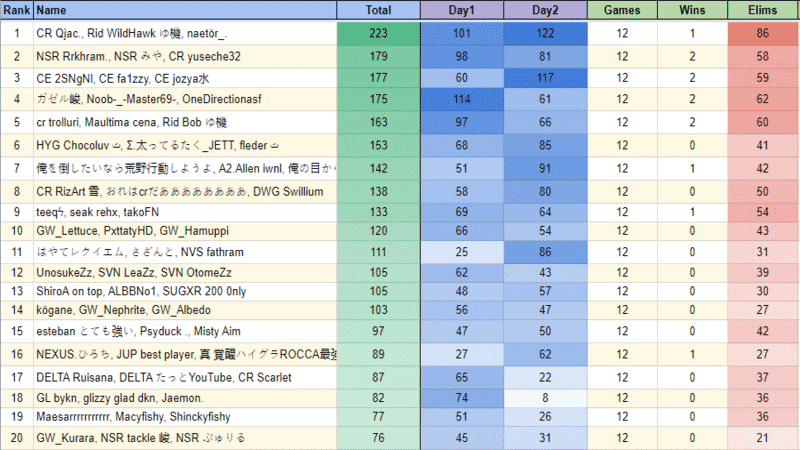This screenshot has height=450, width=800.
Task: Click Total value 77
Action: 378,417
